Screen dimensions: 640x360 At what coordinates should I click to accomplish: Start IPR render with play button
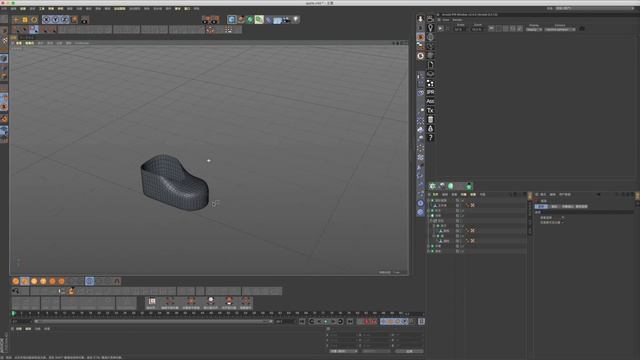440,29
